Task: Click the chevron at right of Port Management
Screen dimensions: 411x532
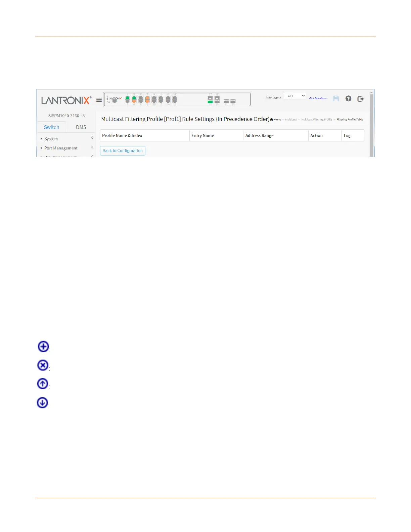Action: point(92,147)
